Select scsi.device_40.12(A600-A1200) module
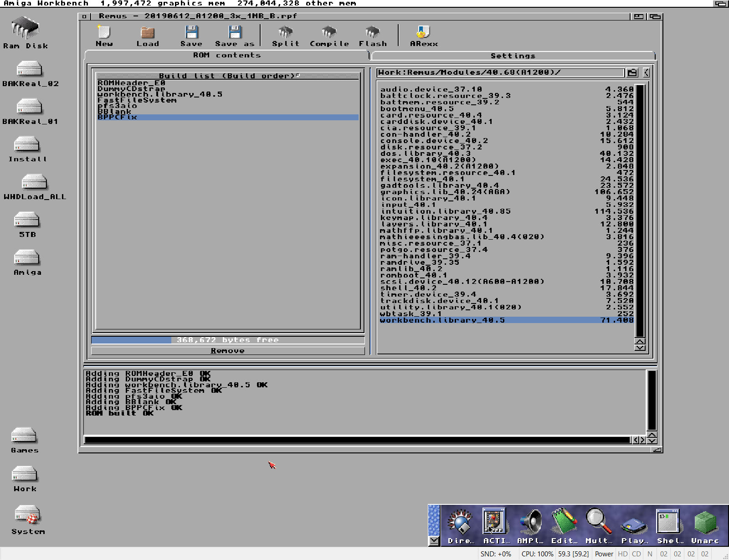 [x=507, y=282]
